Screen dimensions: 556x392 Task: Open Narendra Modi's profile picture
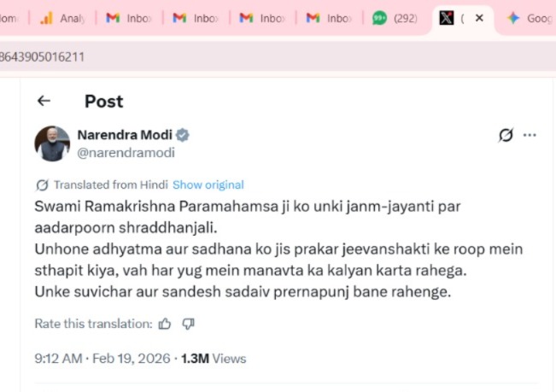[52, 143]
